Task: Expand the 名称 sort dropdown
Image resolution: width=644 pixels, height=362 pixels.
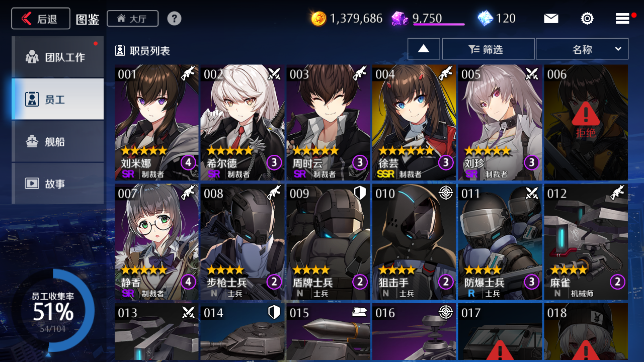Action: click(x=582, y=49)
